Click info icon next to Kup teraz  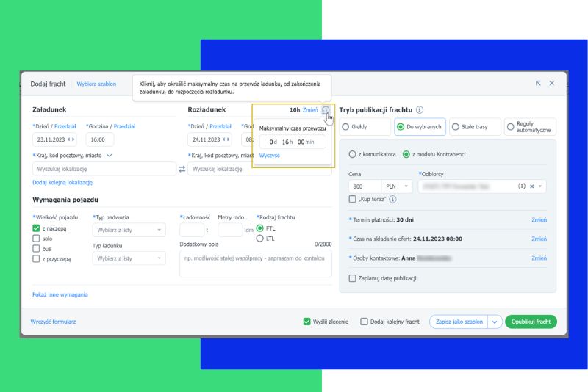point(393,199)
